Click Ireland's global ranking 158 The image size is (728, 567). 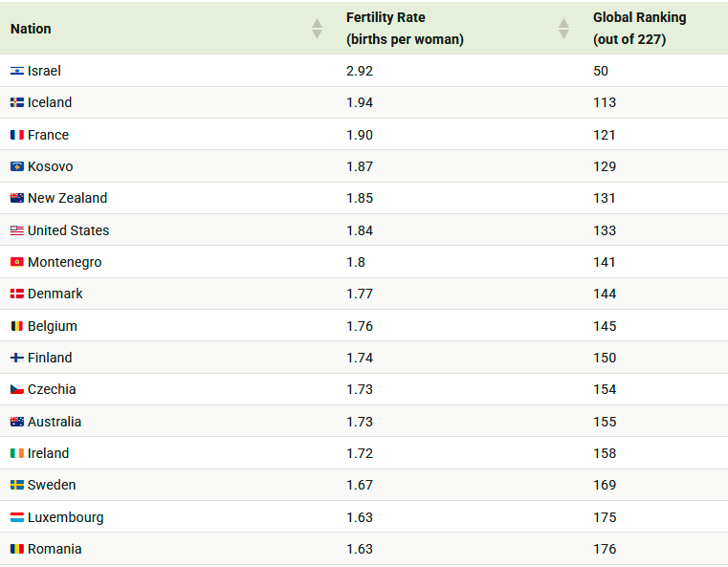coord(605,453)
